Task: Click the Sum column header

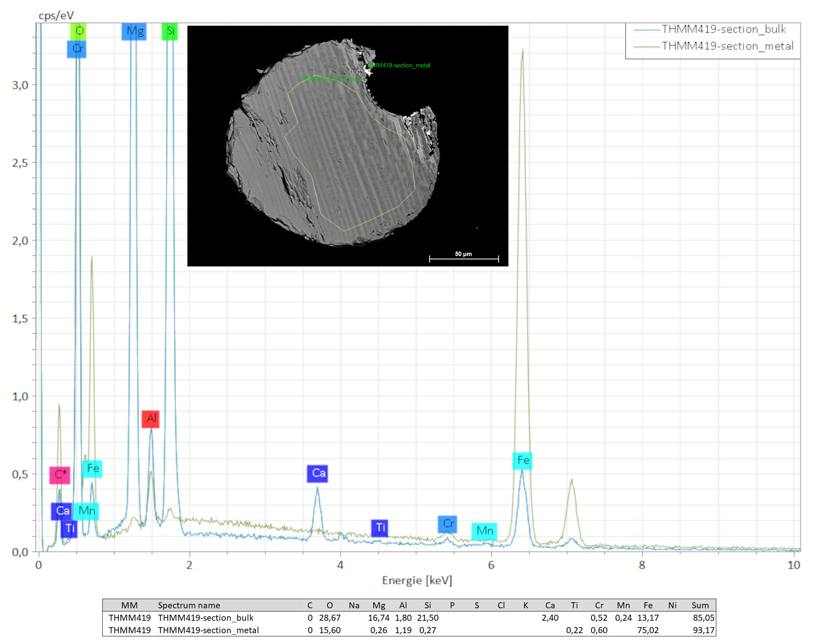Action: (x=700, y=605)
